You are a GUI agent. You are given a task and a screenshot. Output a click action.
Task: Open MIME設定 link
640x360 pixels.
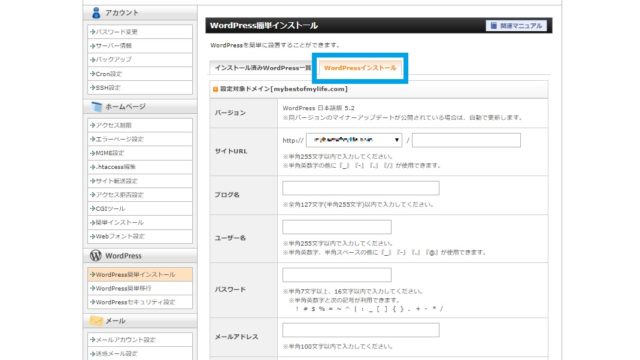pyautogui.click(x=140, y=153)
